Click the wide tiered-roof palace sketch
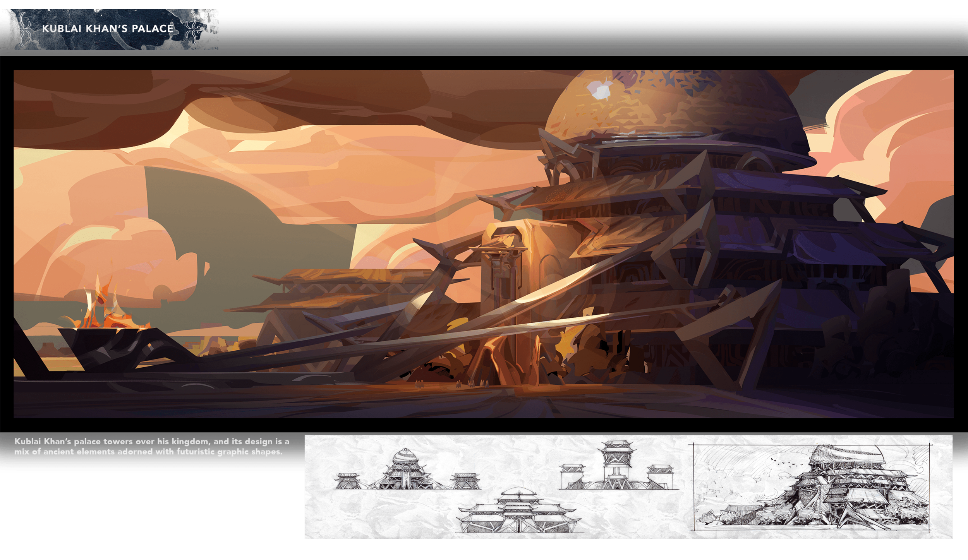Image resolution: width=968 pixels, height=560 pixels. (x=518, y=511)
